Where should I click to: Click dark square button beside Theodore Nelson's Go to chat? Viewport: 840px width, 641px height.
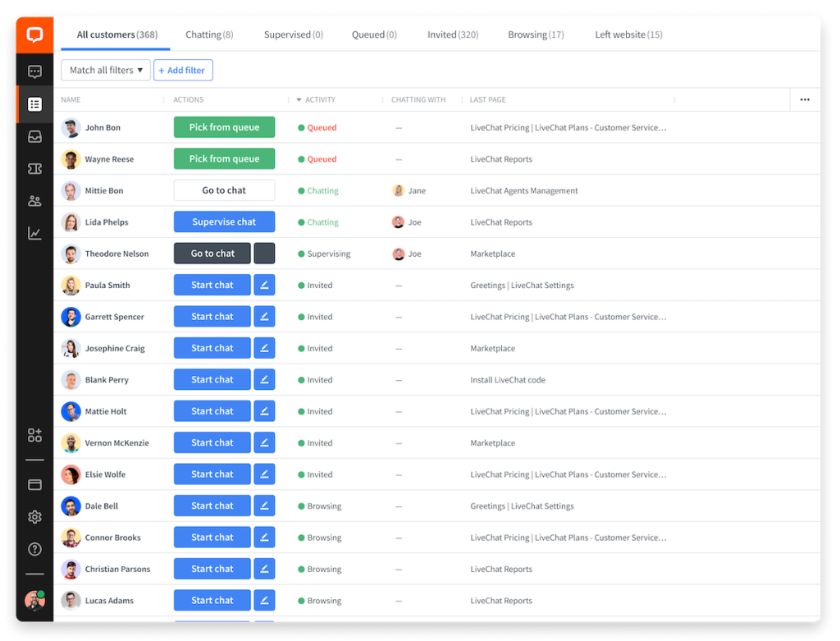(264, 254)
